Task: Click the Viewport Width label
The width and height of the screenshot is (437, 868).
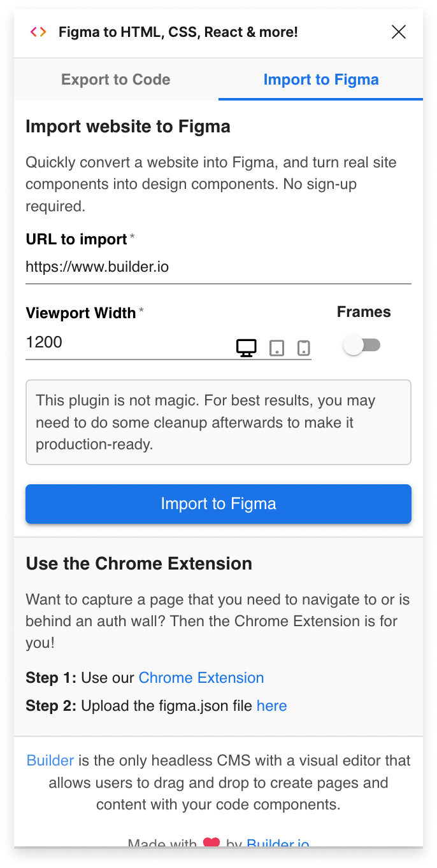Action: point(81,313)
